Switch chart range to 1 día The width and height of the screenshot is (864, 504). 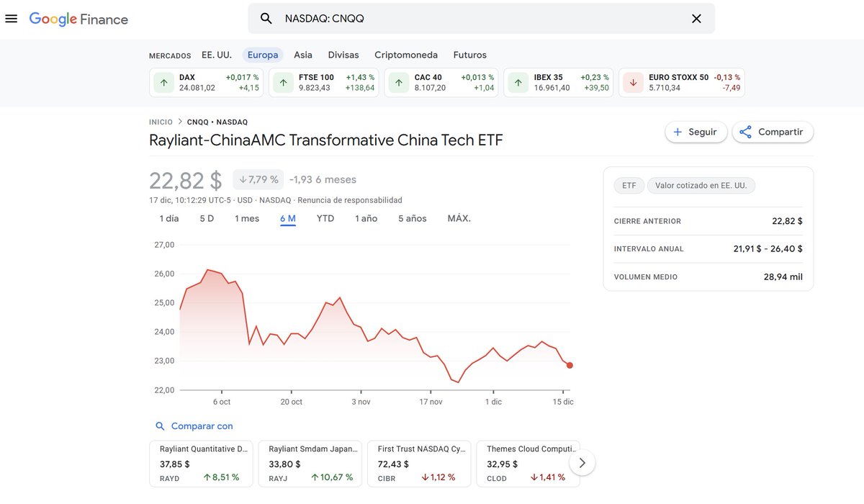pyautogui.click(x=169, y=218)
